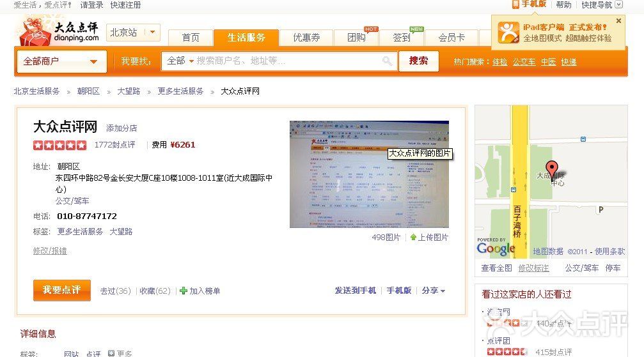Click the 朝阳区 breadcrumb link
The width and height of the screenshot is (644, 357).
pos(88,91)
